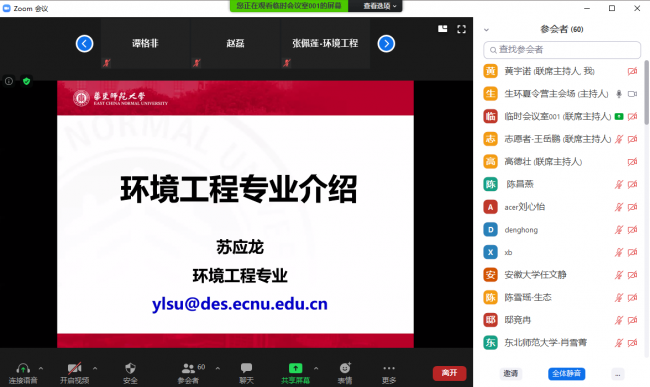
Task: Select 黄宇诺 participant avatar
Action: click(x=490, y=71)
